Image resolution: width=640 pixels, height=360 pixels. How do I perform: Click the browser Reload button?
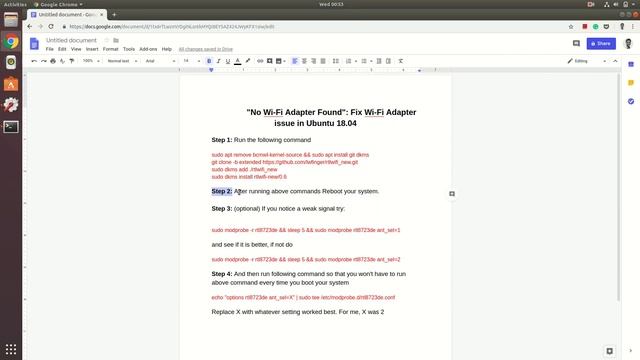[x=51, y=27]
